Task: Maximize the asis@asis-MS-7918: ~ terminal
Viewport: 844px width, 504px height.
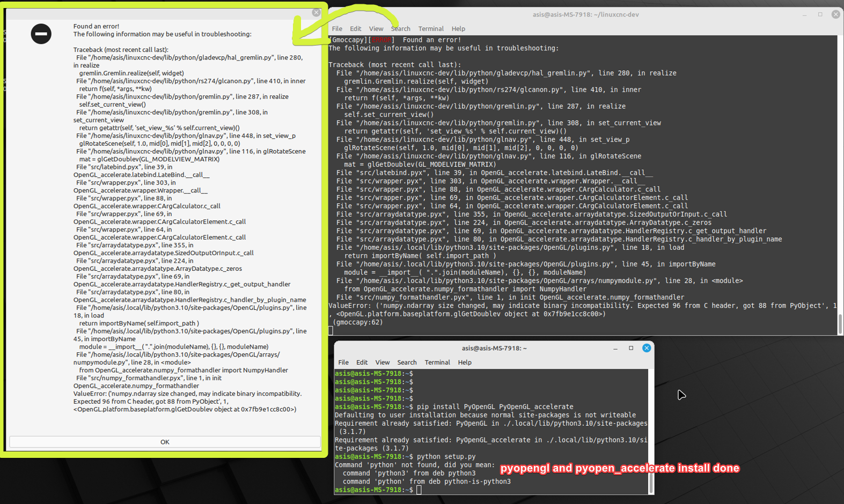Action: tap(631, 349)
